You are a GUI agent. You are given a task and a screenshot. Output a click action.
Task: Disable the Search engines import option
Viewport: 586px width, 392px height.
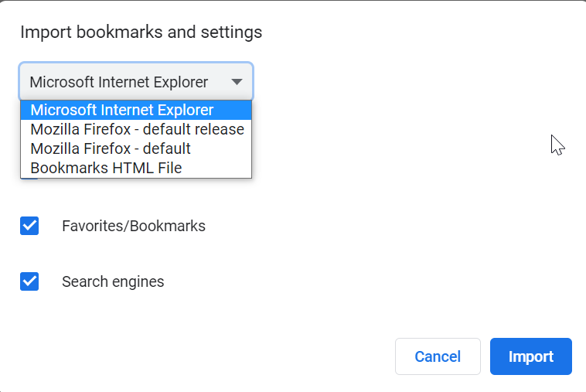coord(29,281)
